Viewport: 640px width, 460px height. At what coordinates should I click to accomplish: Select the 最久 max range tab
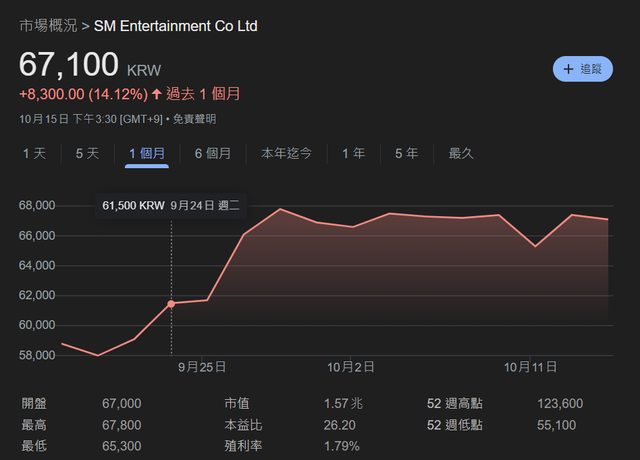pyautogui.click(x=461, y=153)
